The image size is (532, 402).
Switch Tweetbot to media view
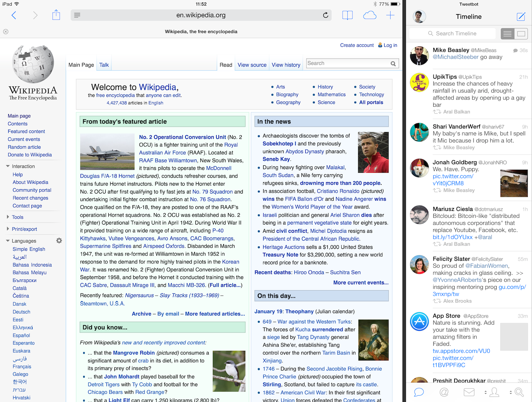click(521, 34)
